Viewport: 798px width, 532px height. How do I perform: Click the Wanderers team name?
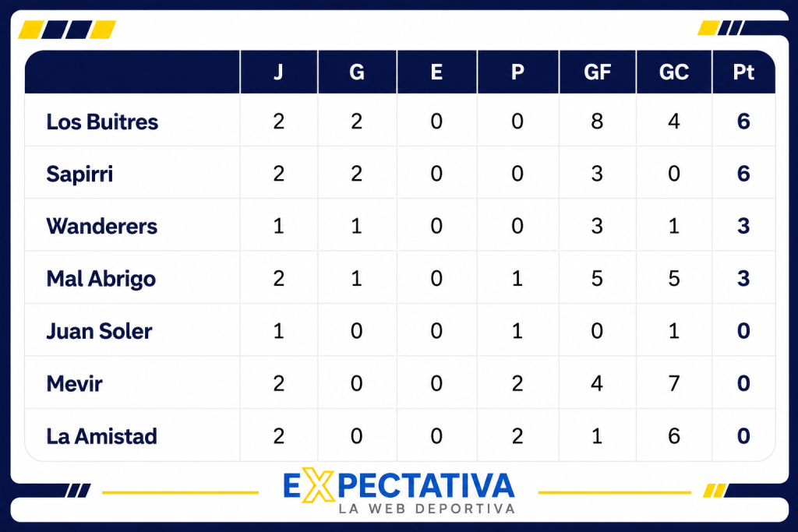tap(102, 227)
